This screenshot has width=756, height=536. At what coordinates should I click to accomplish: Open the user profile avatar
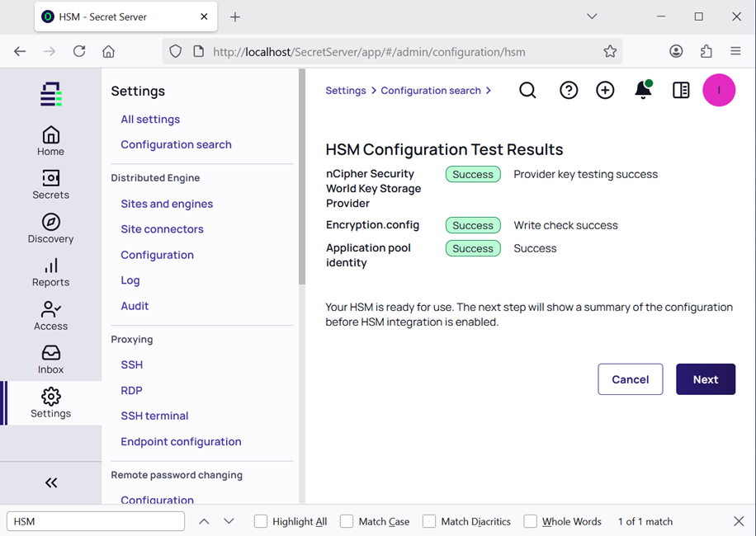tap(719, 90)
